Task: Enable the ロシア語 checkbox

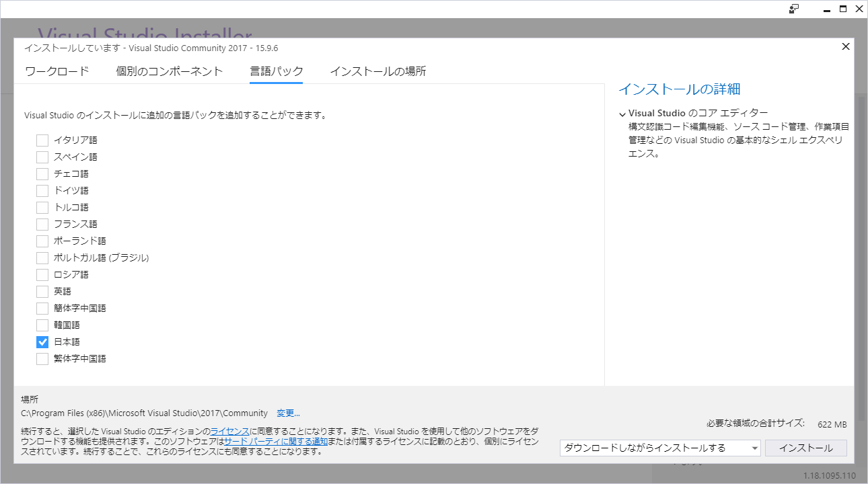Action: 42,274
